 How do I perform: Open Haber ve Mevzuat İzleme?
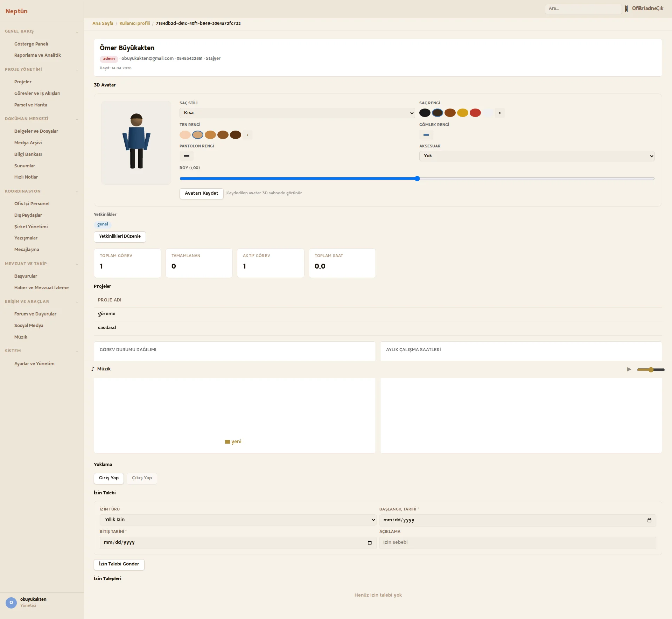(x=41, y=288)
